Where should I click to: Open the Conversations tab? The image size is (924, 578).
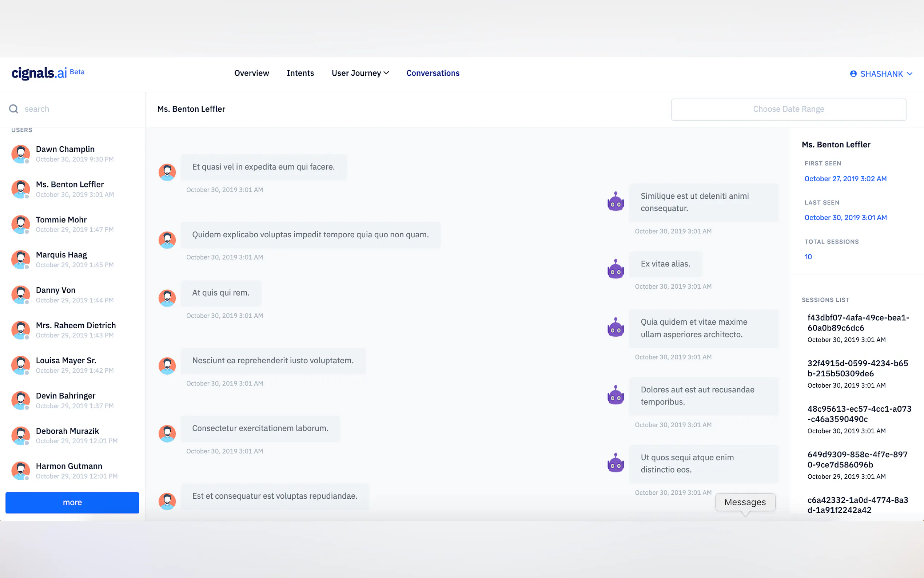tap(433, 73)
